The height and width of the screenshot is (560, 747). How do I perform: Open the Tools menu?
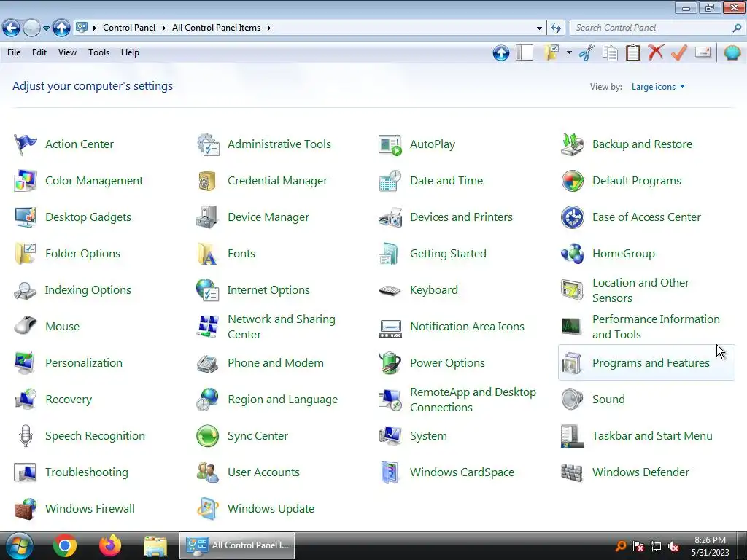[x=98, y=52]
